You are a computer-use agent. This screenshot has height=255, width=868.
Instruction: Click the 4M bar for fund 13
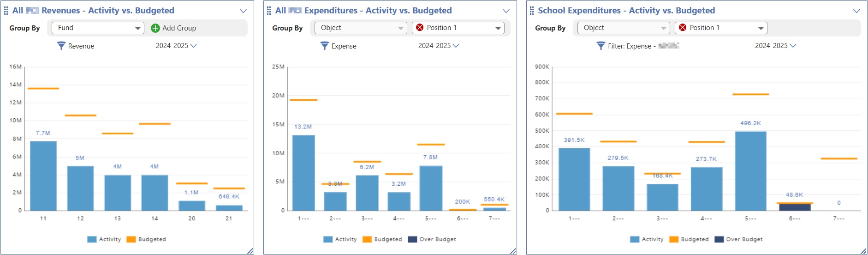pos(118,193)
